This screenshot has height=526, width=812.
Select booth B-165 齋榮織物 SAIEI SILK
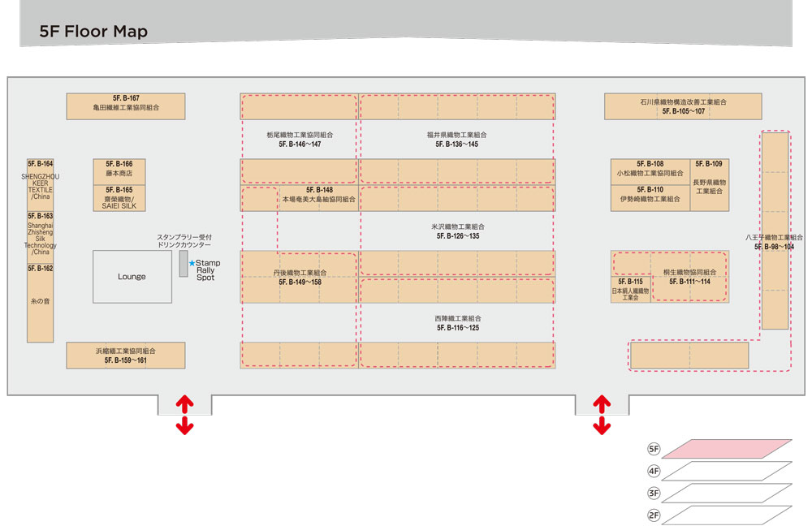point(121,196)
